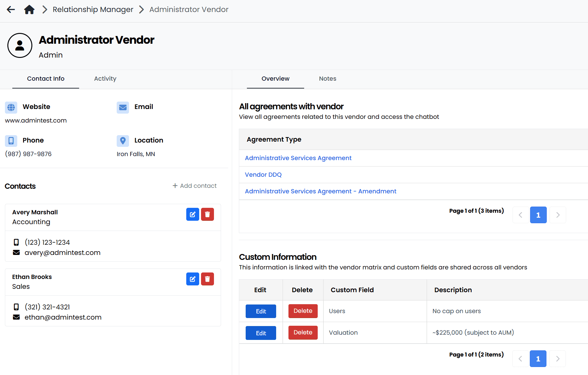
Task: Delete Ethan Brooks contact
Action: click(207, 279)
